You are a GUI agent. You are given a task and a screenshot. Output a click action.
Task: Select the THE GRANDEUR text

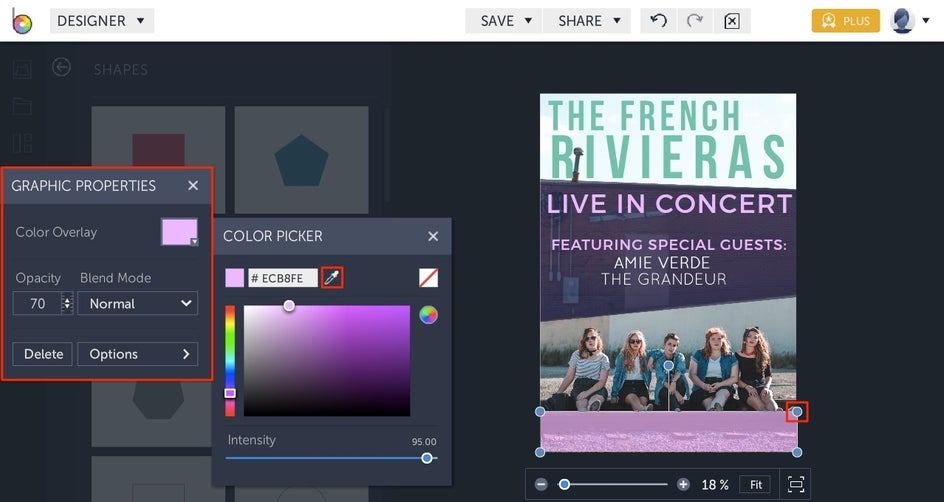[663, 279]
